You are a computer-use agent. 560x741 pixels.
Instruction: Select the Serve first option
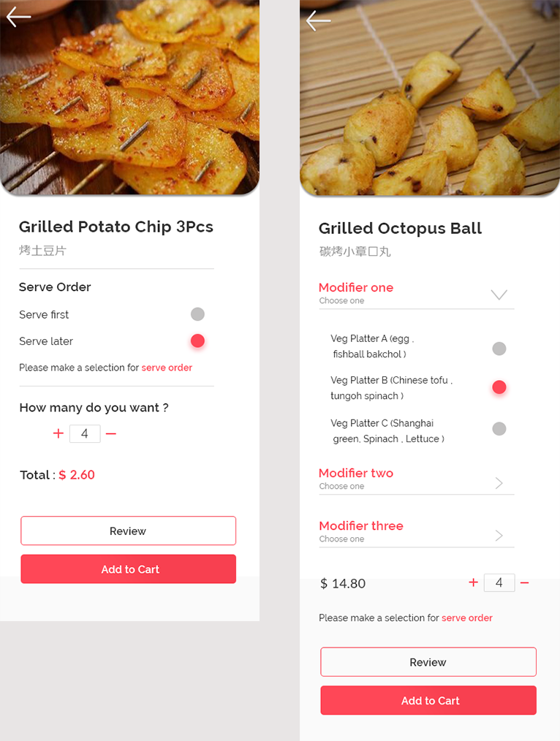coord(197,314)
